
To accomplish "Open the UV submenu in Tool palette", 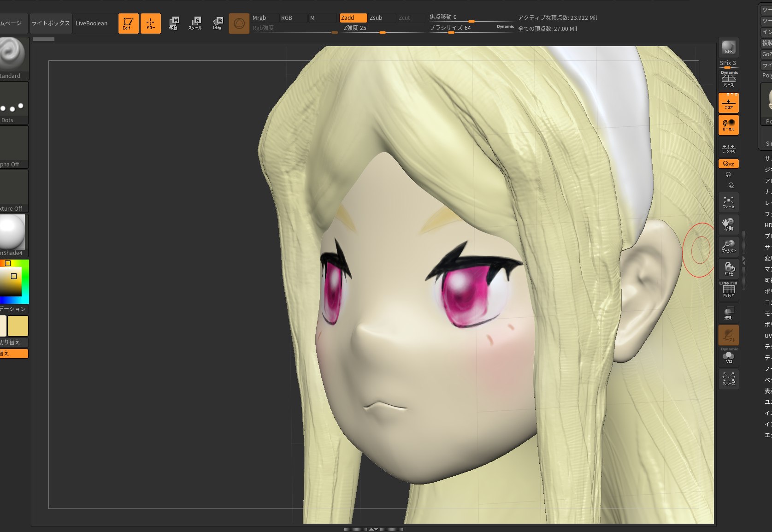I will point(768,336).
